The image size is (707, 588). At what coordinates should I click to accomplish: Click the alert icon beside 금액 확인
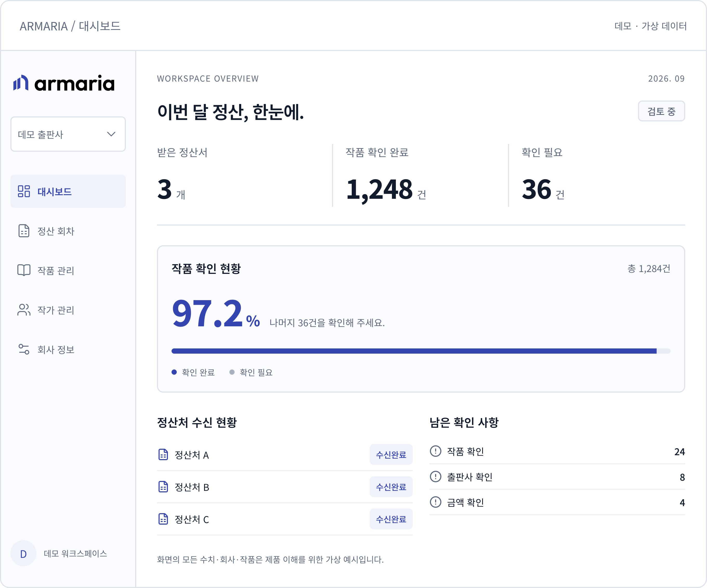[x=436, y=502]
